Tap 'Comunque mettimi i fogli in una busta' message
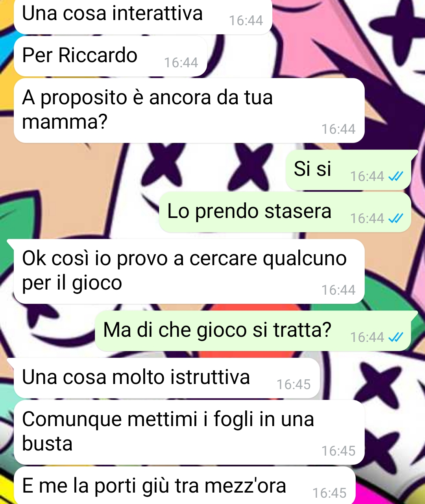This screenshot has height=504, width=425. [x=189, y=432]
